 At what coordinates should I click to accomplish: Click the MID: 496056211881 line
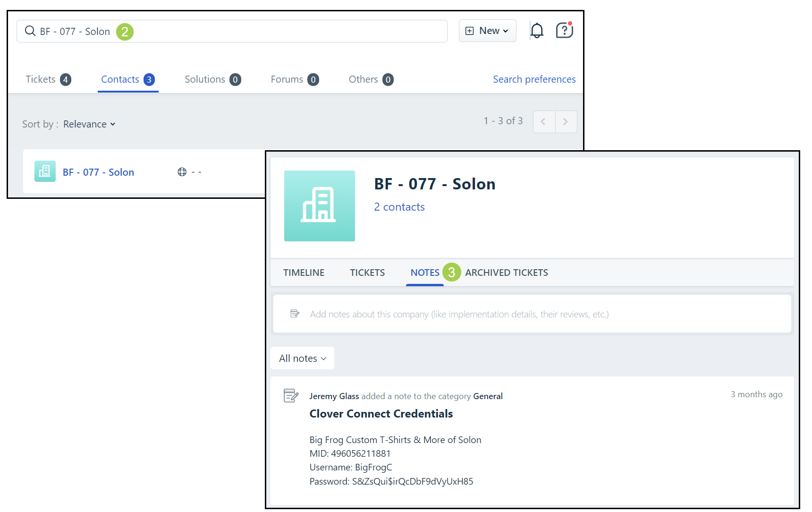[350, 453]
